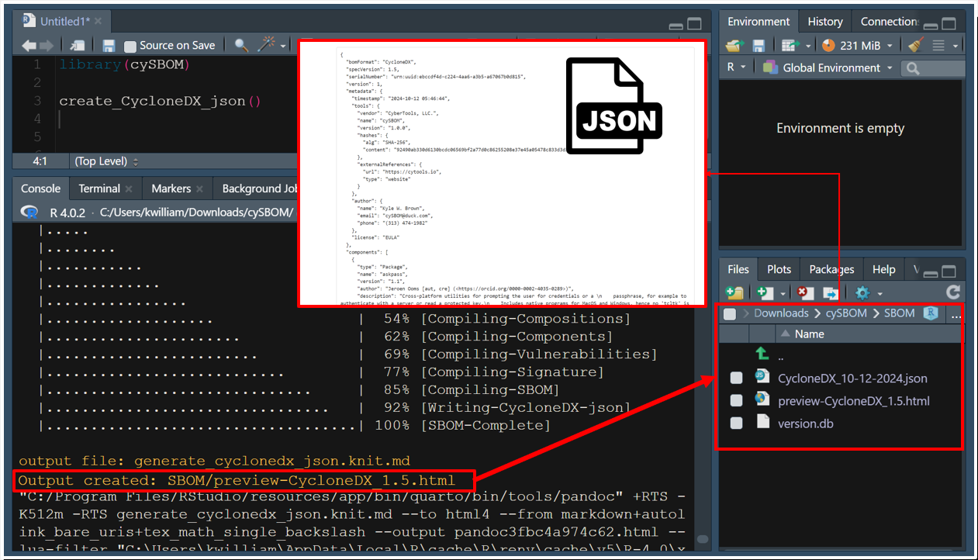This screenshot has height=560, width=978.
Task: Create a new folder in Files pane
Action: 735,292
